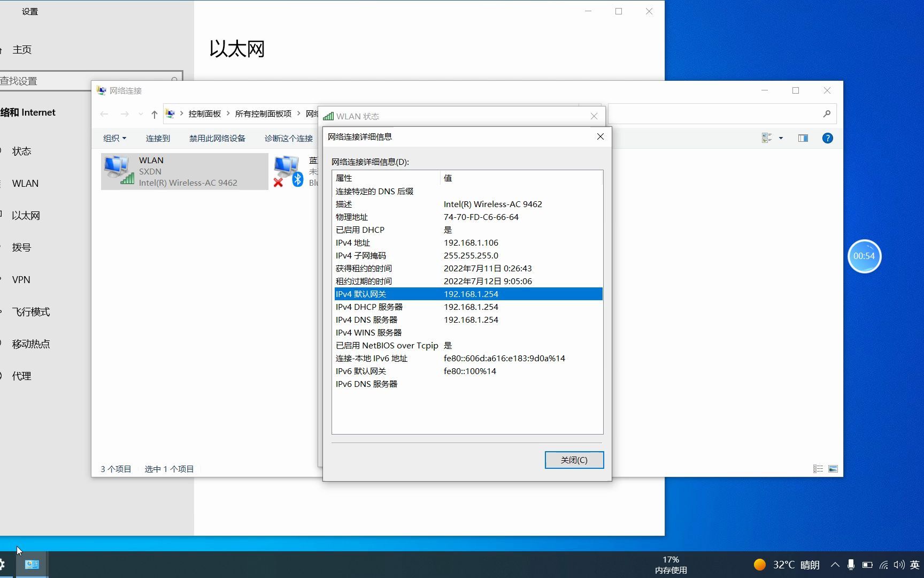924x578 pixels.
Task: Select the IPv4 地址 row
Action: coord(468,242)
